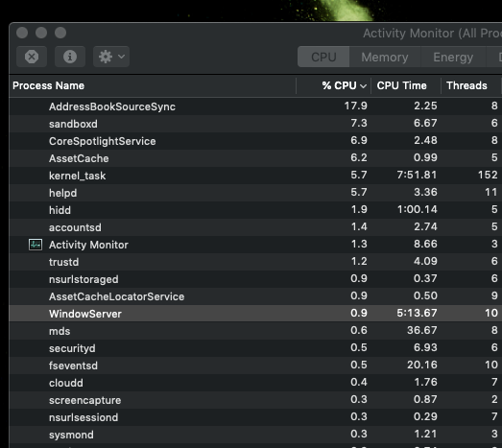
Task: Select the AssetCacheLocatorService process
Action: (x=255, y=296)
